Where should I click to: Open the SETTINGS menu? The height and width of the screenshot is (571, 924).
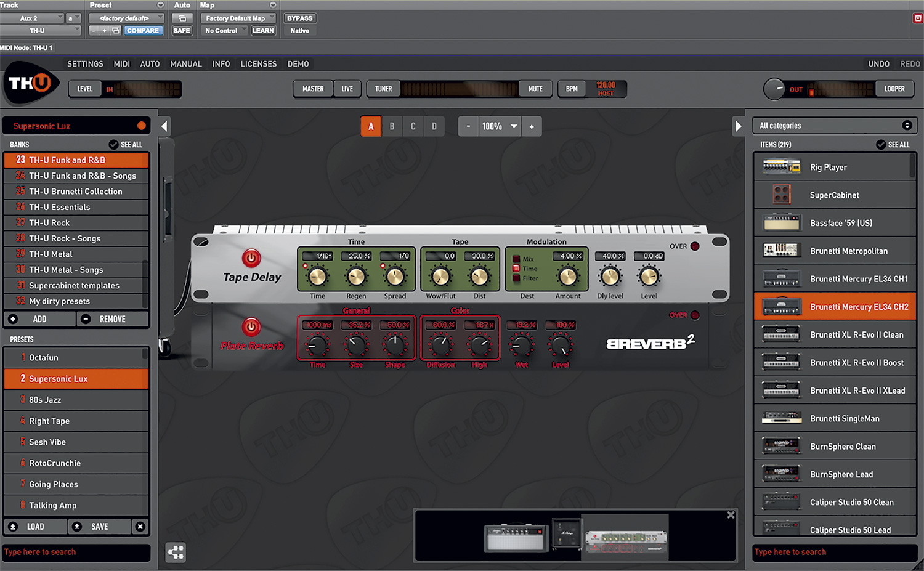pos(85,63)
